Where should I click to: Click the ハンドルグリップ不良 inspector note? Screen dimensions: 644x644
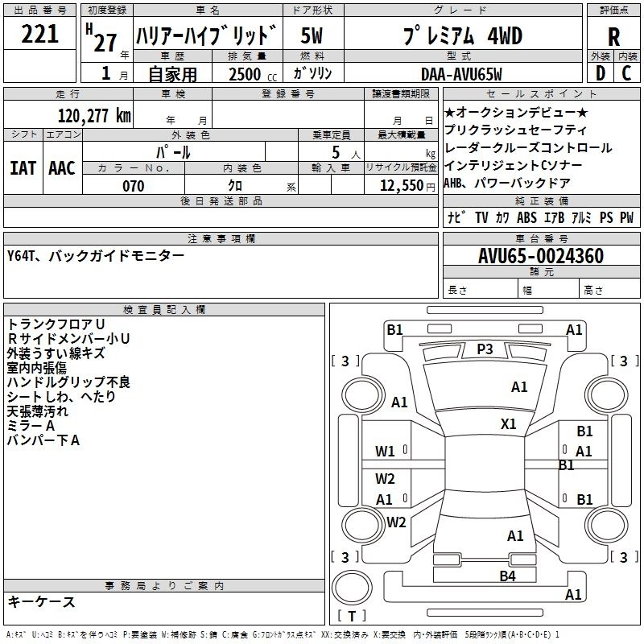click(x=68, y=382)
